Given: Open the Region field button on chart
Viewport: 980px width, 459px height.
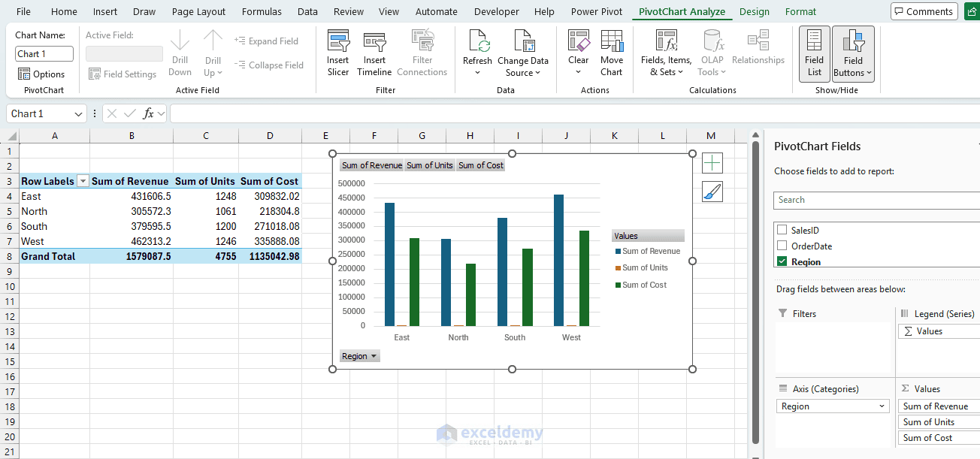Looking at the screenshot, I should click(x=360, y=356).
